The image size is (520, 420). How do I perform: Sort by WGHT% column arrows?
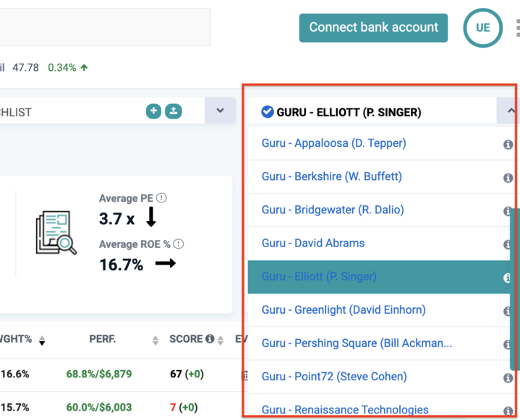tap(42, 340)
